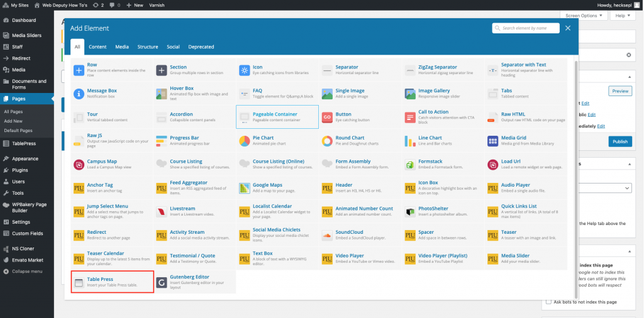The height and width of the screenshot is (318, 644).
Task: Choose the Formstack green icon
Action: [410, 165]
